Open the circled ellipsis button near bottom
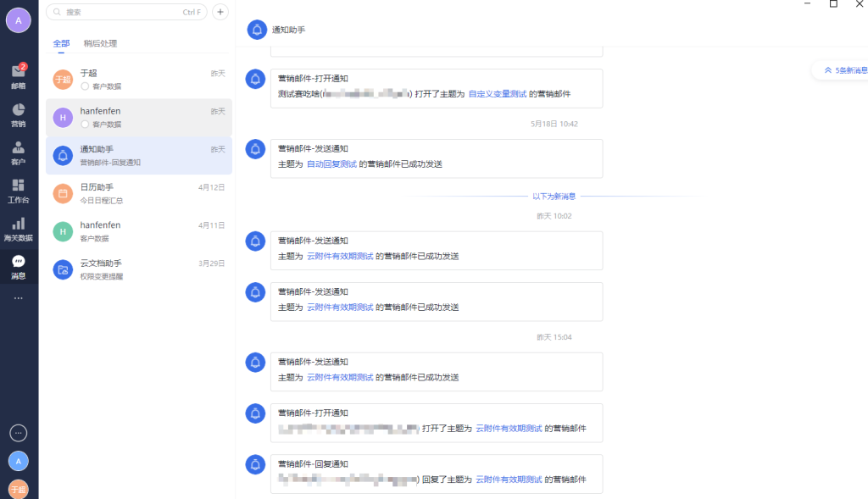Image resolution: width=868 pixels, height=499 pixels. (19, 433)
